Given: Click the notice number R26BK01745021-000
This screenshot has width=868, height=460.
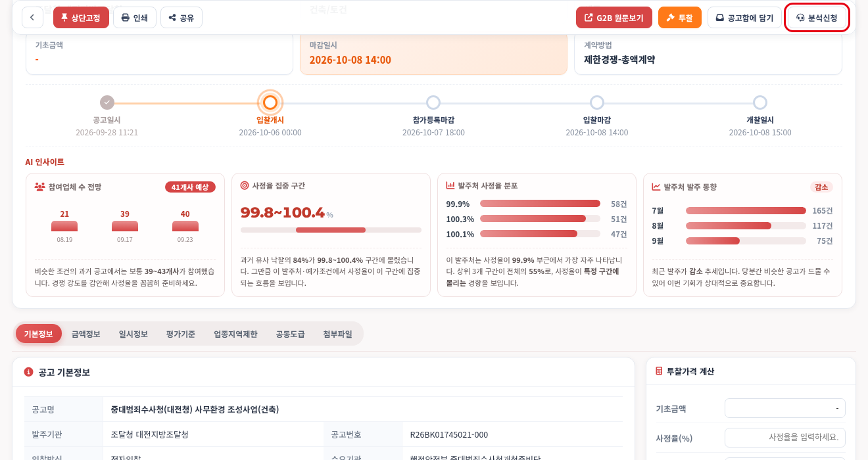Looking at the screenshot, I should (x=449, y=434).
